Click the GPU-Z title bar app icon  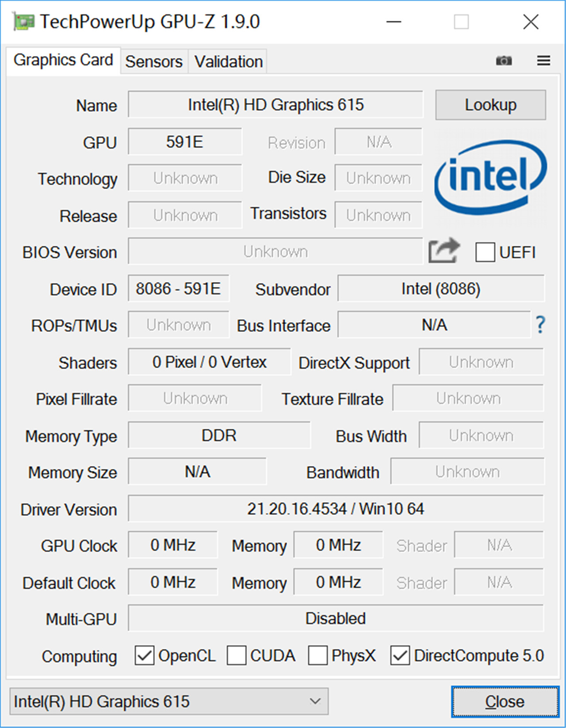pyautogui.click(x=23, y=22)
